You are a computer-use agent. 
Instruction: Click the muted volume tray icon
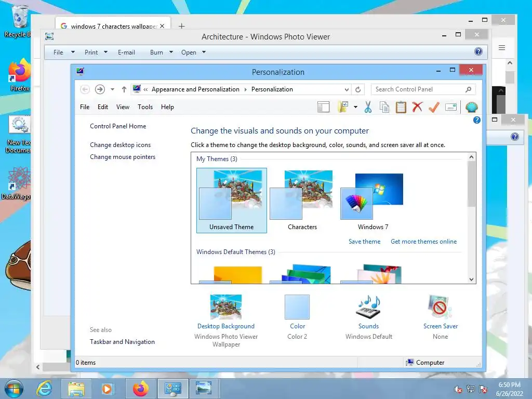click(x=458, y=389)
